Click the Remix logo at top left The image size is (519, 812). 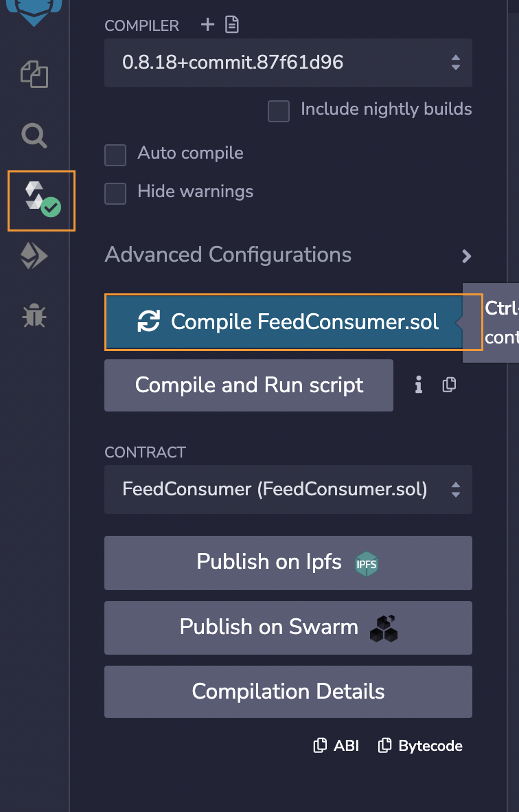(x=34, y=10)
